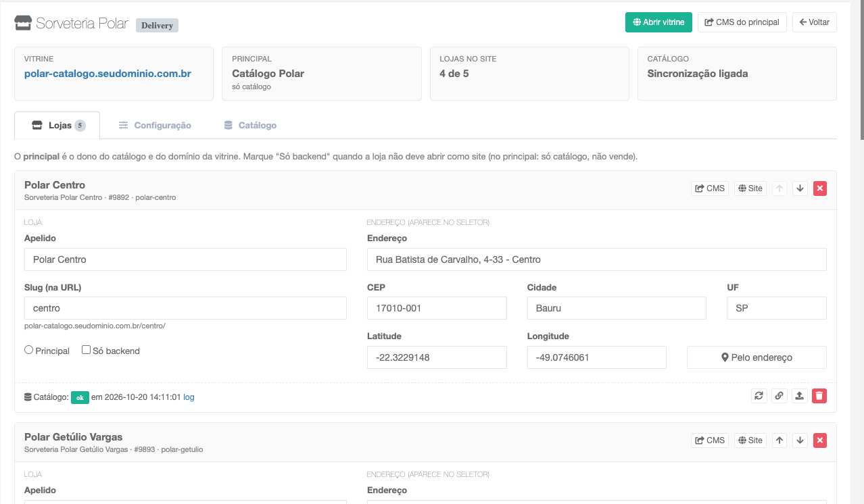Remove Polar Getúlio Vargas with red X icon

coord(820,440)
